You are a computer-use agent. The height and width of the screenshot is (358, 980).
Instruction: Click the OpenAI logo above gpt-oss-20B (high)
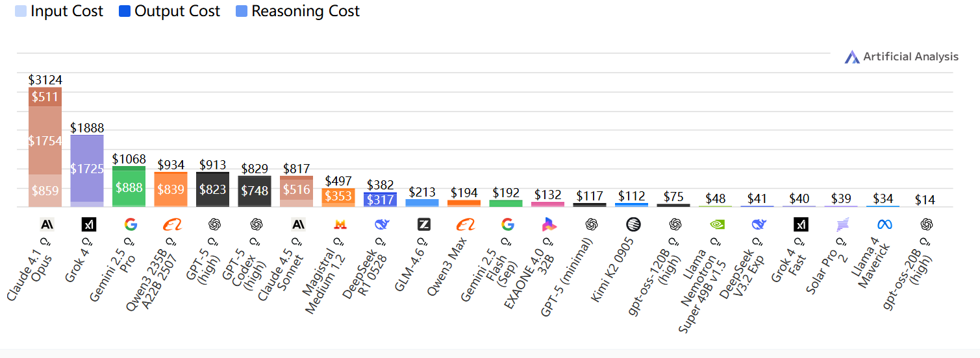click(927, 224)
